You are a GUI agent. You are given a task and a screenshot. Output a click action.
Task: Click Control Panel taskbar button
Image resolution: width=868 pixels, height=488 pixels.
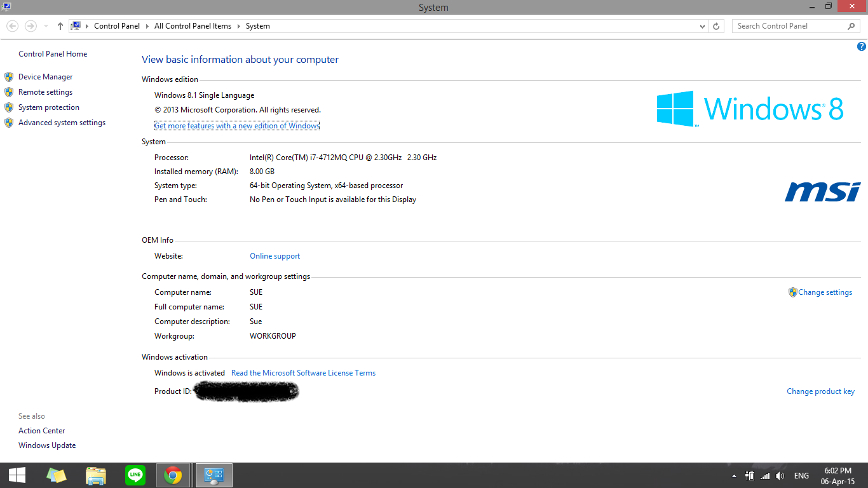(x=214, y=475)
